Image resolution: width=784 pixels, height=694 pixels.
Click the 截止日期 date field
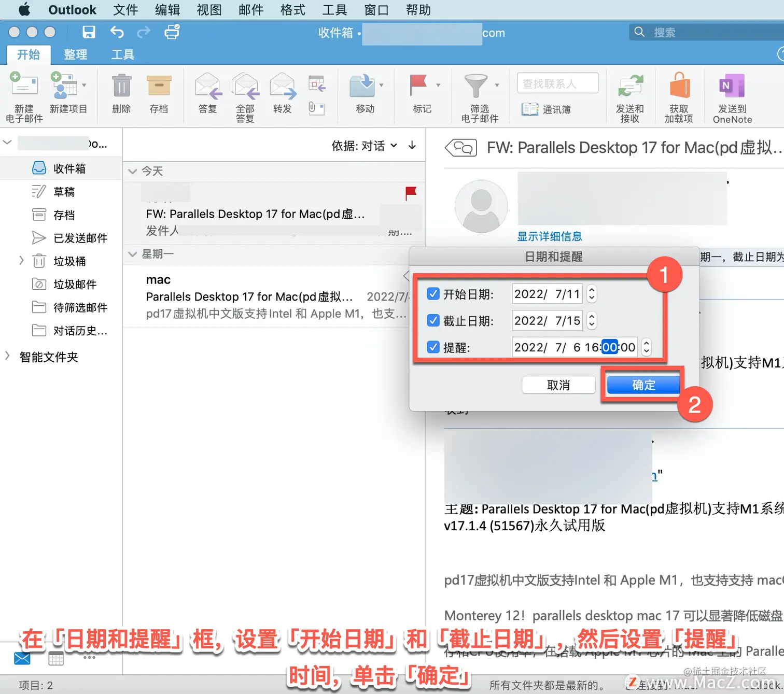point(548,320)
